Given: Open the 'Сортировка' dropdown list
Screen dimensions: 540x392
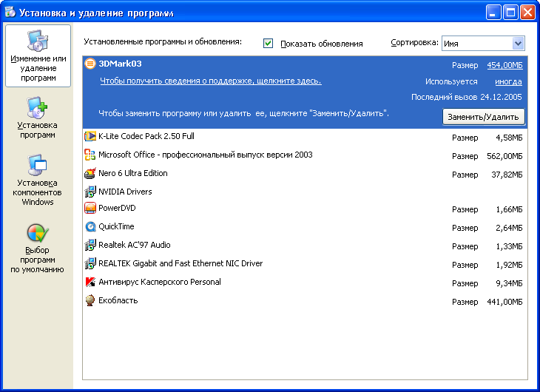Looking at the screenshot, I should 518,44.
